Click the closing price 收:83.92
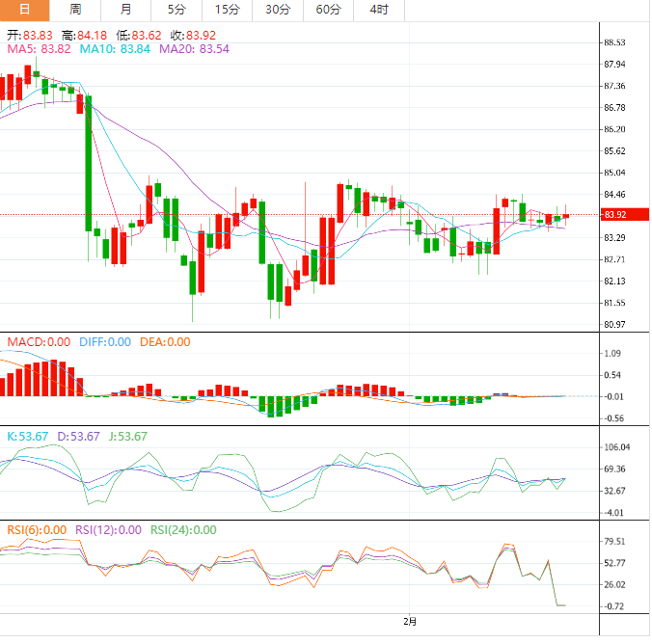The width and height of the screenshot is (652, 644). [x=193, y=36]
